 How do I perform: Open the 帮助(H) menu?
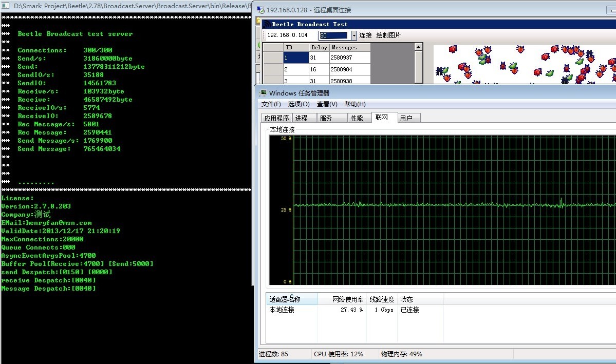355,104
